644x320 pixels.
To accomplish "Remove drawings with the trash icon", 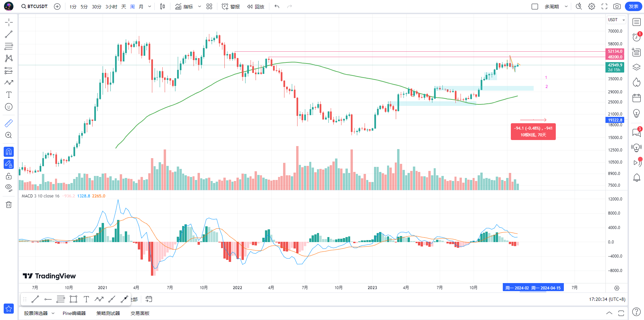I will [9, 204].
